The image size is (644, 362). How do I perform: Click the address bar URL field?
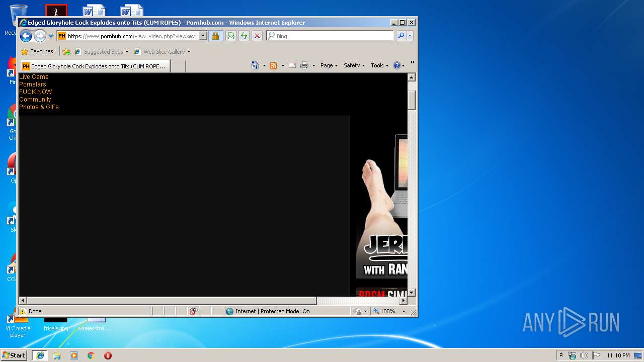pyautogui.click(x=133, y=36)
